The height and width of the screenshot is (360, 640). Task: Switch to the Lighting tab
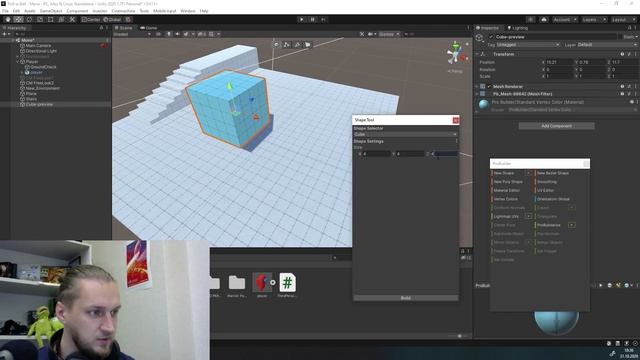(x=518, y=28)
